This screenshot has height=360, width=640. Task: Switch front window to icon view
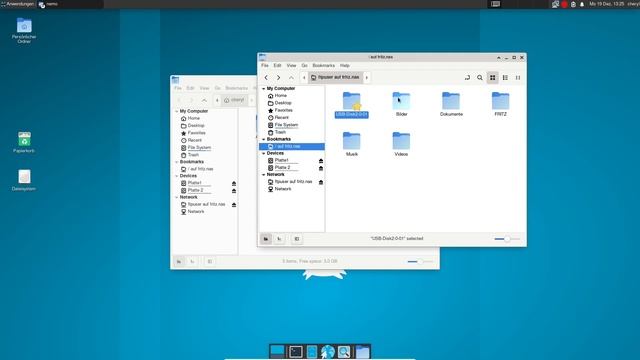[x=493, y=78]
